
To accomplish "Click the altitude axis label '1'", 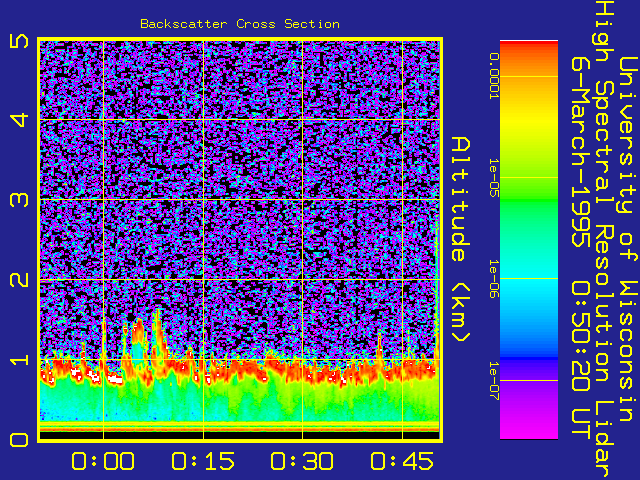I will point(19,360).
